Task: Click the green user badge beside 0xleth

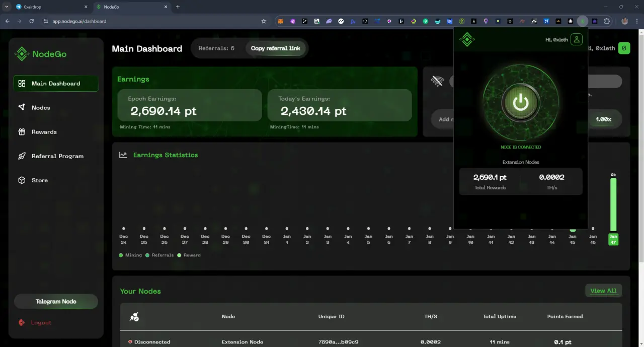Action: (624, 48)
